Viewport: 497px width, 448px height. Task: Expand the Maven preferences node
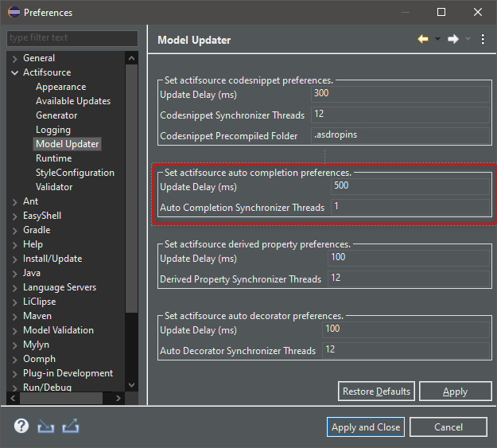point(14,317)
